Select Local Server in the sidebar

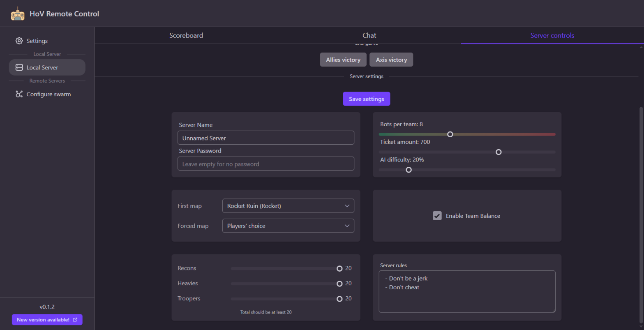47,67
